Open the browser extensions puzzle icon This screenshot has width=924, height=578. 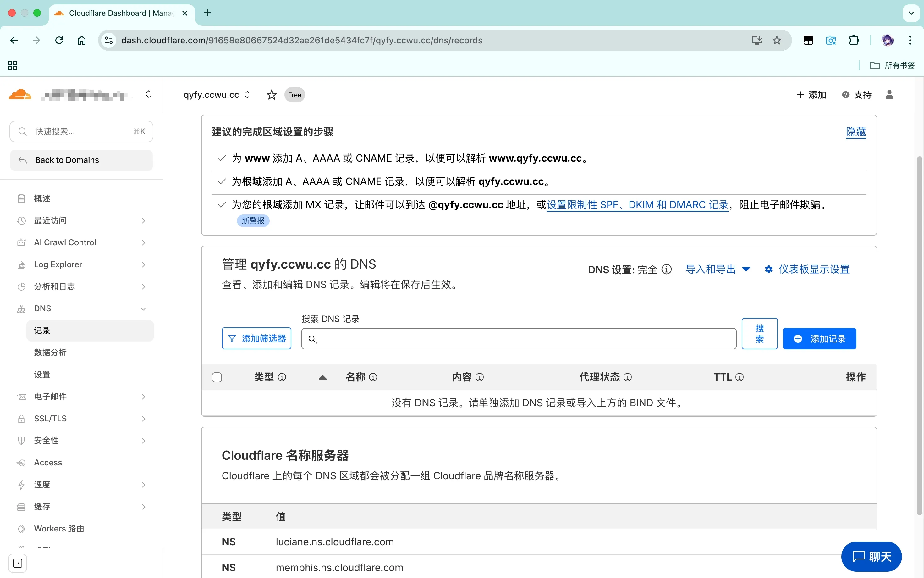[x=854, y=40]
